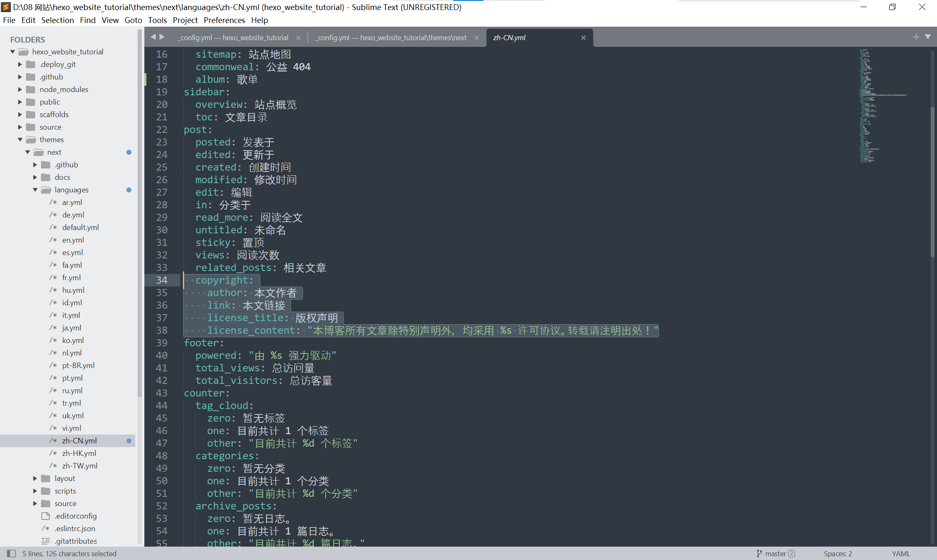Open tab list dropdown triangle icon
Viewport: 937px width, 560px height.
point(928,37)
